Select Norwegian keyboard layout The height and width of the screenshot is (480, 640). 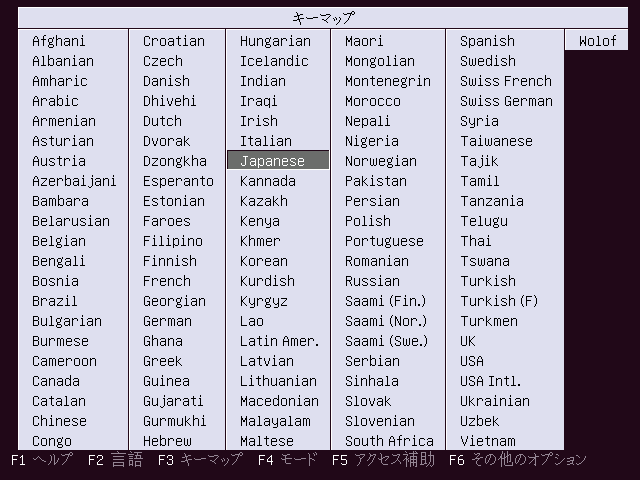pyautogui.click(x=381, y=161)
